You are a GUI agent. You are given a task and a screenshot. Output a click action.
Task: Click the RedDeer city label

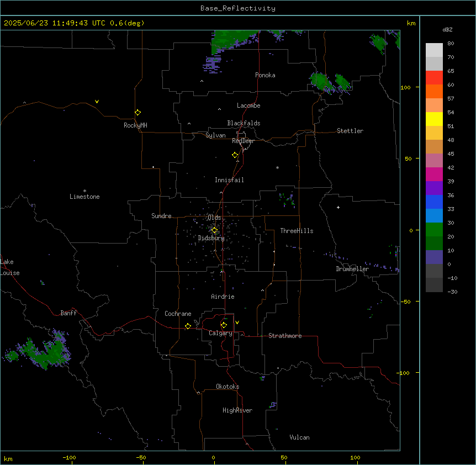[x=243, y=141]
